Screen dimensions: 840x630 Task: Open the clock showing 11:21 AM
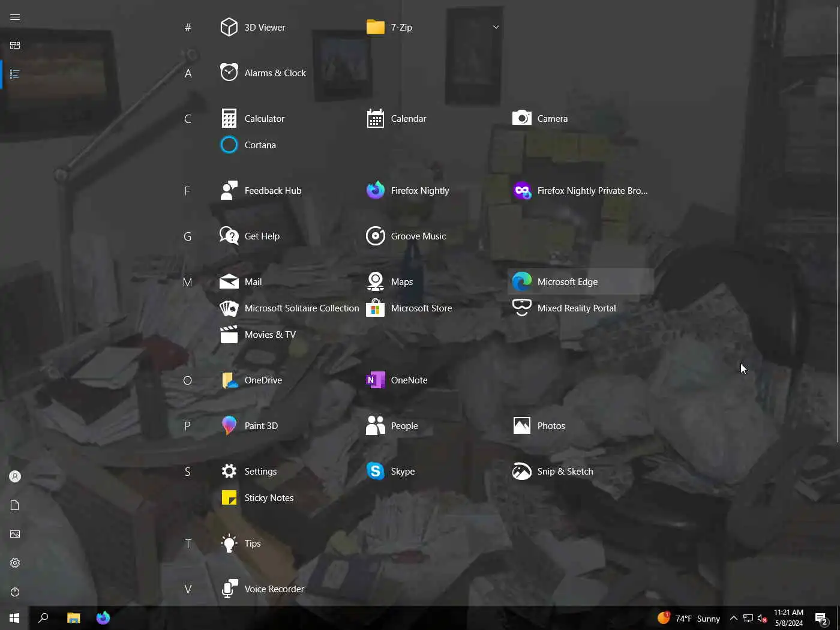click(788, 618)
